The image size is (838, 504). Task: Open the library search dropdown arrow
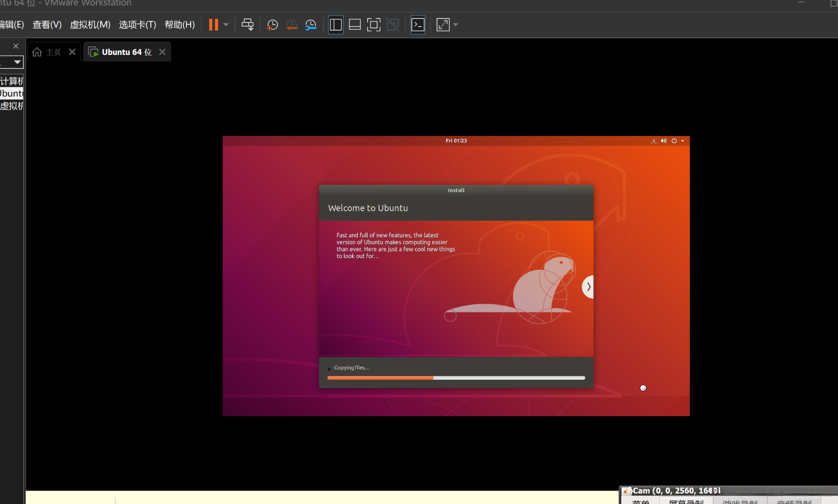[17, 62]
